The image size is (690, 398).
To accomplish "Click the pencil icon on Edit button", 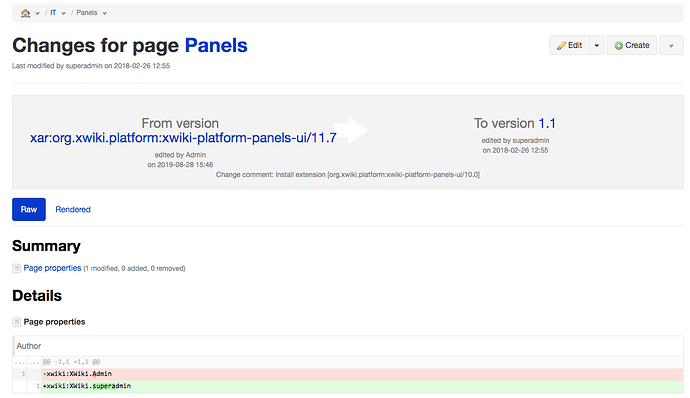I will click(561, 46).
